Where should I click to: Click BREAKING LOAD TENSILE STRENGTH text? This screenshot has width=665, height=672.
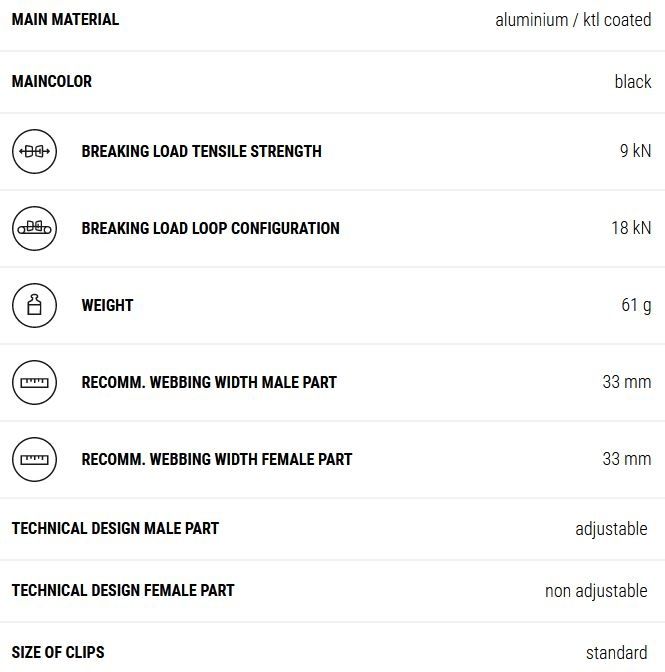pos(201,152)
